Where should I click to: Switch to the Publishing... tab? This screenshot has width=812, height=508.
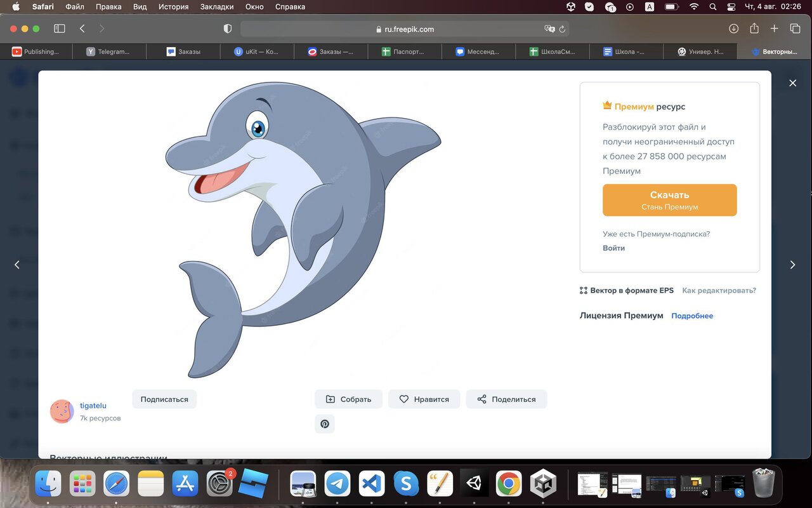tap(36, 51)
